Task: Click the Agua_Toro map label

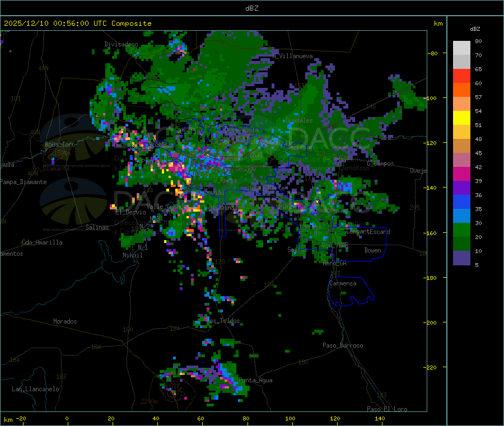Action: coord(60,144)
